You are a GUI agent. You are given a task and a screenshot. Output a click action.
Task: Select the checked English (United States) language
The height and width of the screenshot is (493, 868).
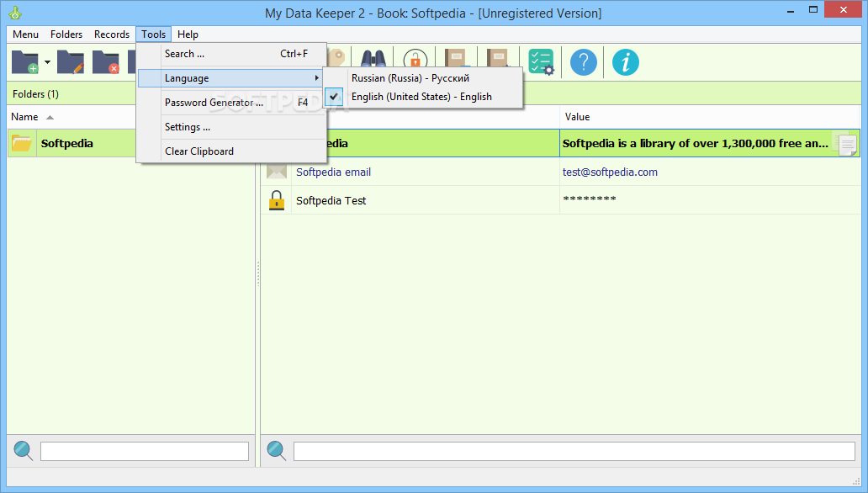coord(423,97)
